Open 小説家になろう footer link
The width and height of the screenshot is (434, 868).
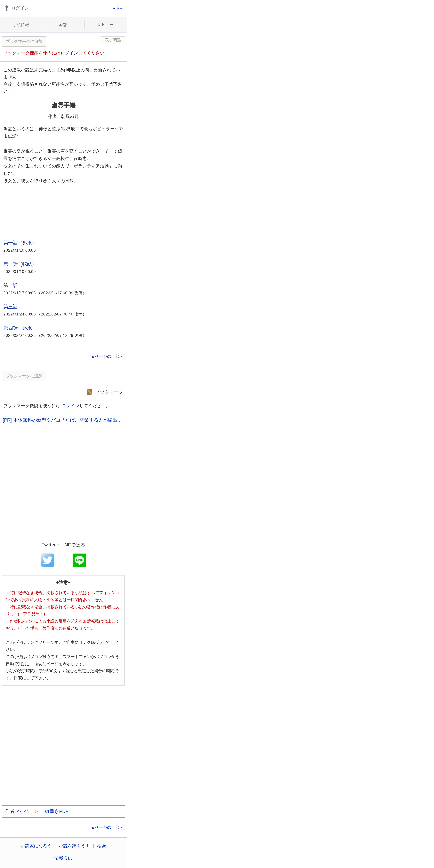click(36, 846)
